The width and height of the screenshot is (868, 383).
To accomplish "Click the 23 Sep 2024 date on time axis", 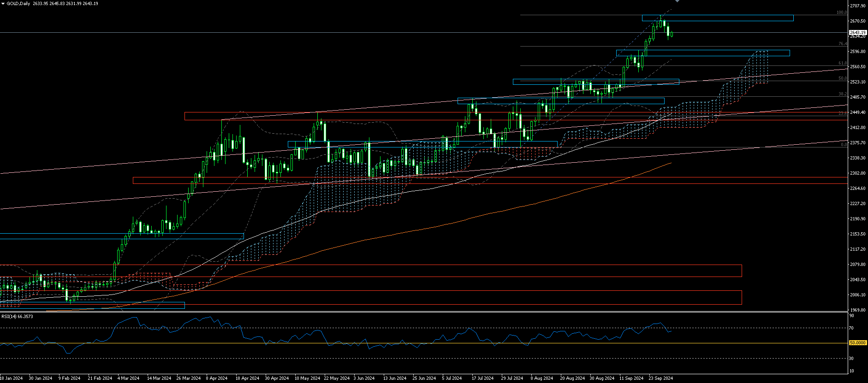I will pos(660,378).
